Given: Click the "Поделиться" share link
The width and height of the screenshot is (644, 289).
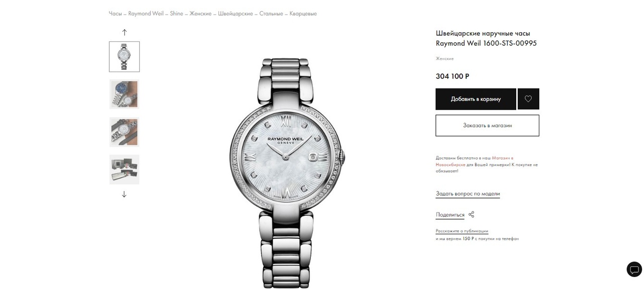Looking at the screenshot, I should pyautogui.click(x=450, y=215).
